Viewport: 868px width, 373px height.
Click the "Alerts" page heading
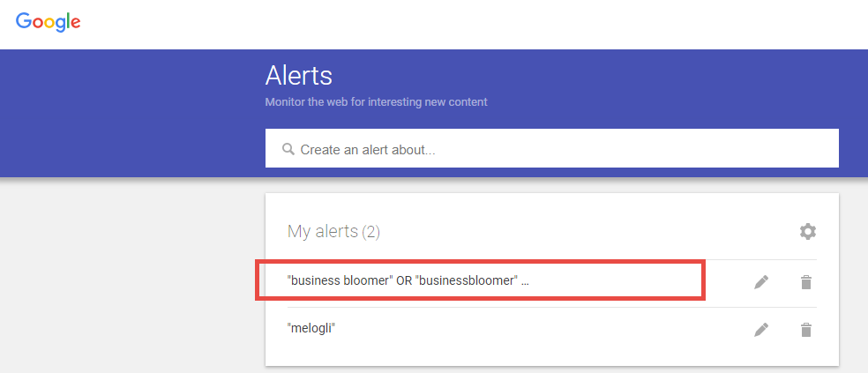pos(299,75)
